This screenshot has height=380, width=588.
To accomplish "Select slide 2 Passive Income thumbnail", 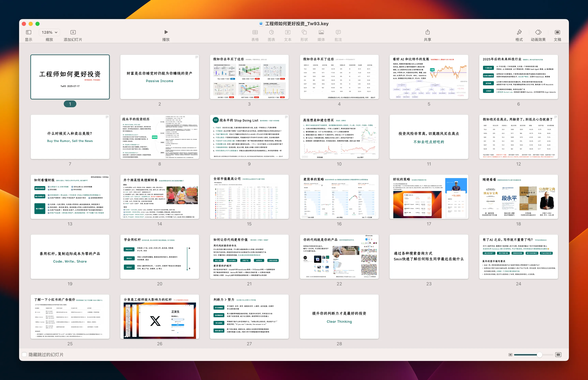I will pyautogui.click(x=160, y=77).
